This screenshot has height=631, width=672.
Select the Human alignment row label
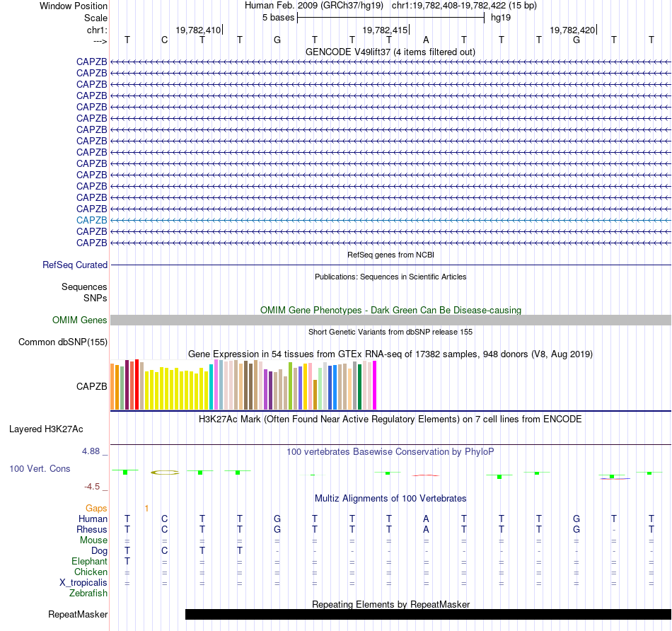[93, 519]
